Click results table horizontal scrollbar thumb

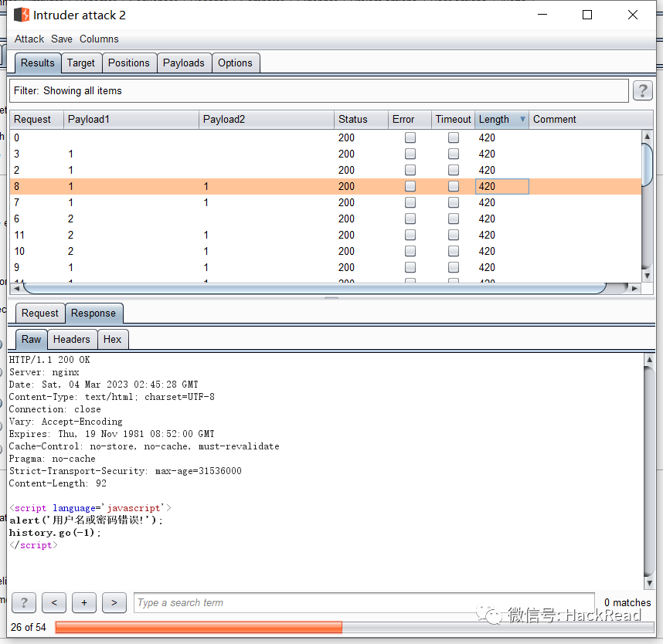315,288
